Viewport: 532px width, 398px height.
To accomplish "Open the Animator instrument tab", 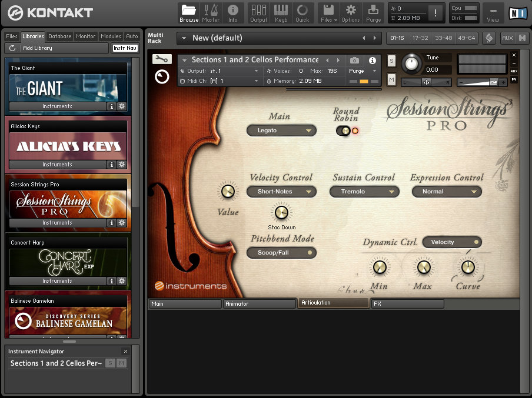I will [259, 304].
